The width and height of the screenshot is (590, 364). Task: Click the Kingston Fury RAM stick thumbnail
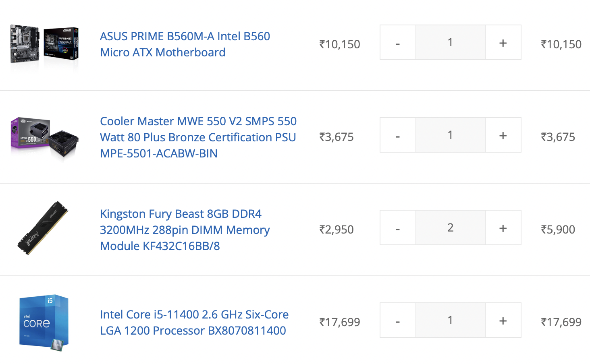tap(43, 228)
